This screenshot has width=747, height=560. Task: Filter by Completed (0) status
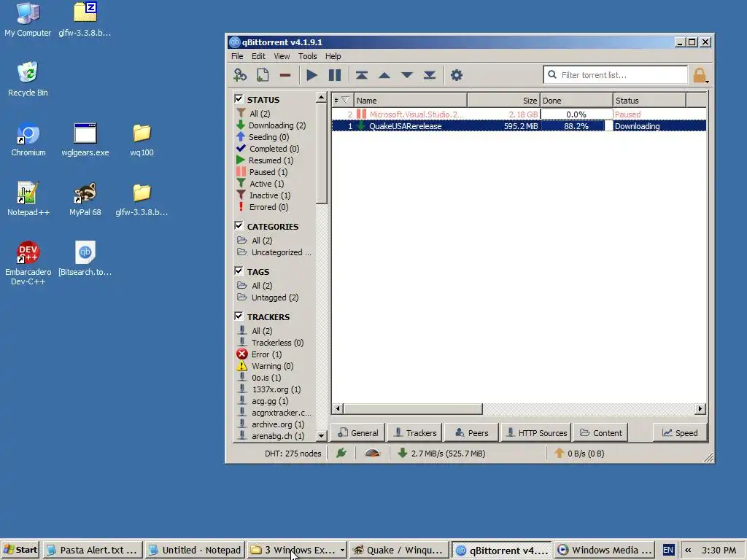(268, 149)
